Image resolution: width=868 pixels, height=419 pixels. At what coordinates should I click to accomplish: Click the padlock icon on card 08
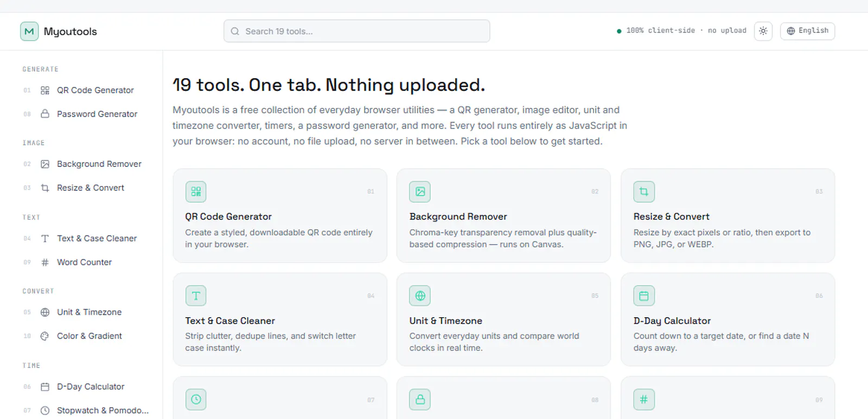420,399
